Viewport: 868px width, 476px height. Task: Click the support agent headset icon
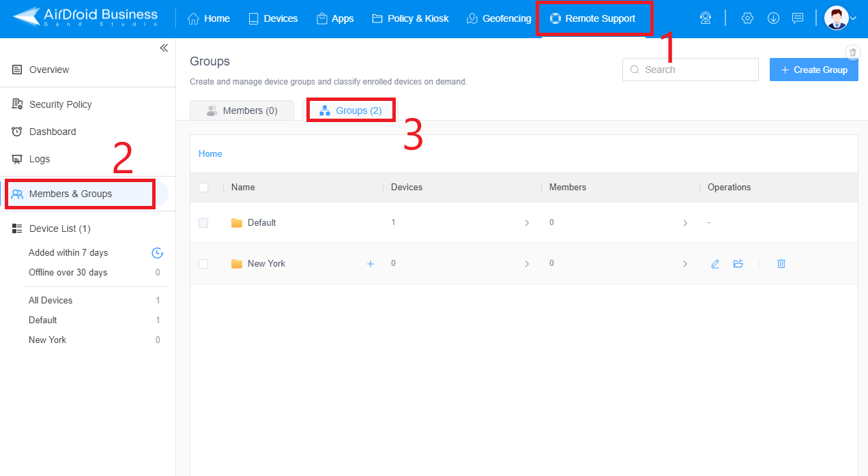(706, 18)
